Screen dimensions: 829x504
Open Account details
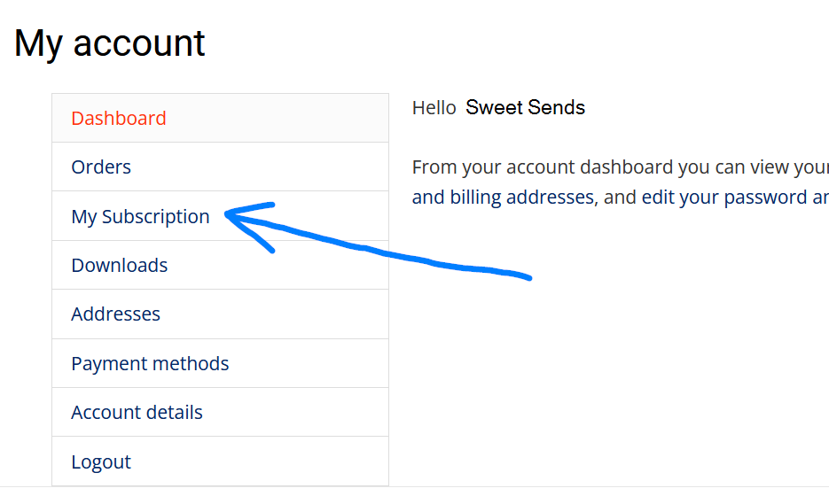[x=137, y=413]
